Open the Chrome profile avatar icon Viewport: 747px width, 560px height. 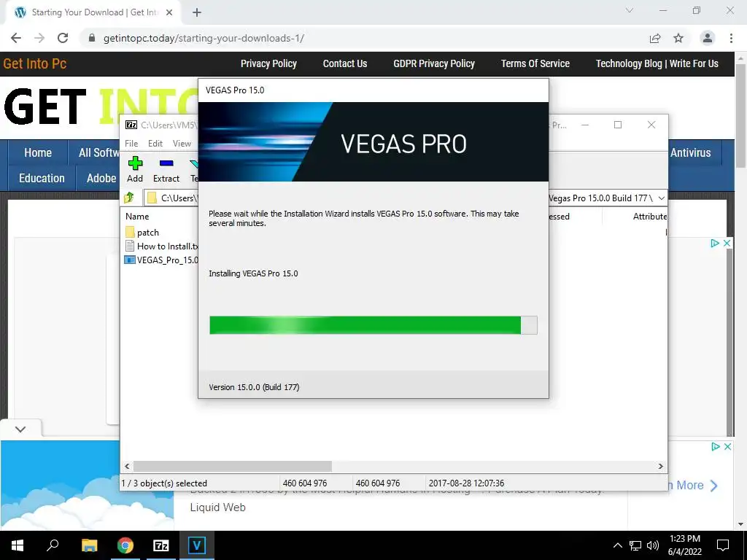708,38
